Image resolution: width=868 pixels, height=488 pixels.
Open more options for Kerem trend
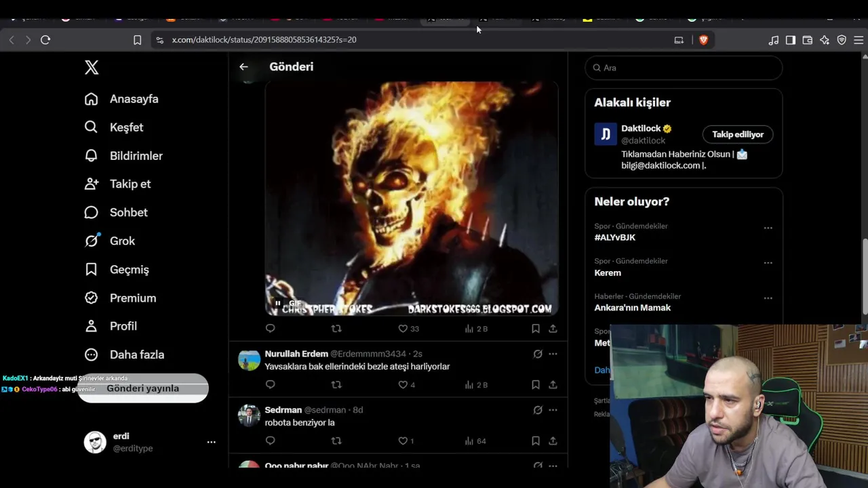768,263
